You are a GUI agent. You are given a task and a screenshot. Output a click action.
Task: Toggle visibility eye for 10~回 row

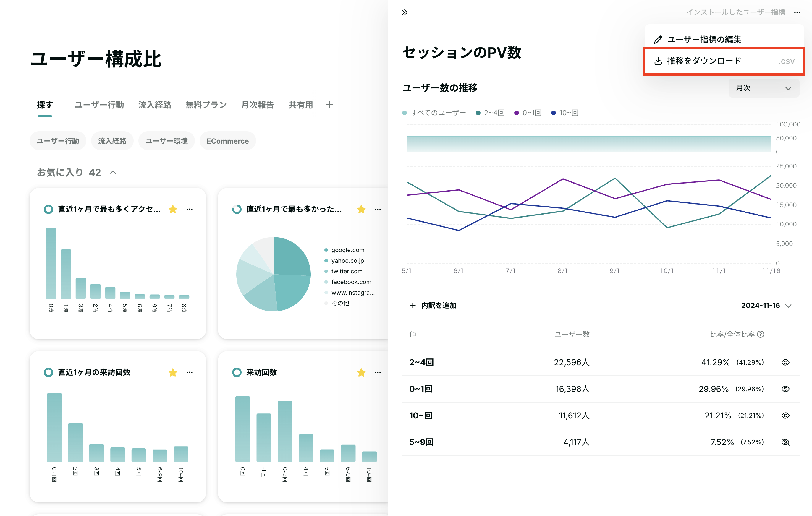click(785, 416)
